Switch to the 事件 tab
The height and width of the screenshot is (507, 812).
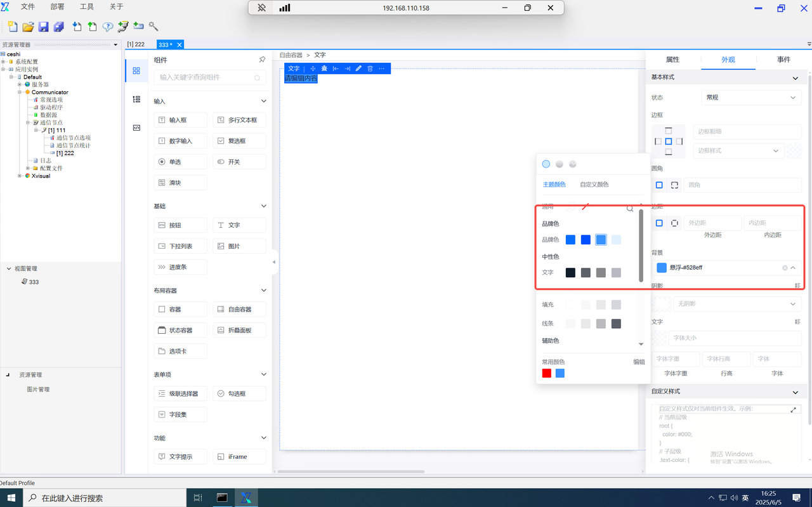click(783, 60)
